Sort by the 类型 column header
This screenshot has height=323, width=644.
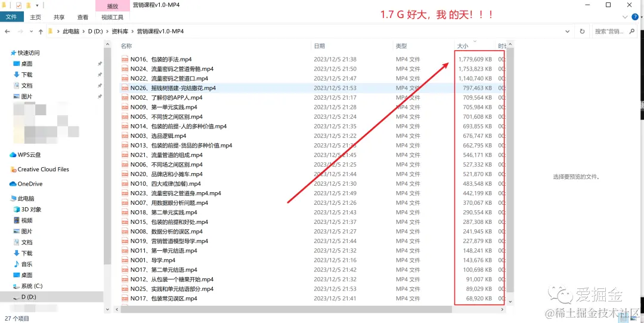(401, 45)
